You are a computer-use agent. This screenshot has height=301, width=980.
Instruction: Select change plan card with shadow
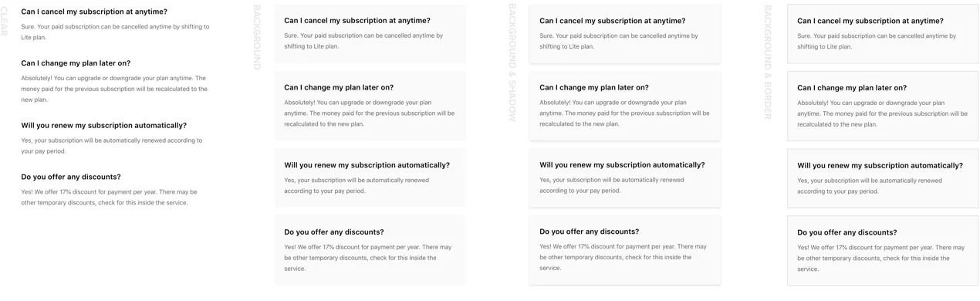click(624, 107)
